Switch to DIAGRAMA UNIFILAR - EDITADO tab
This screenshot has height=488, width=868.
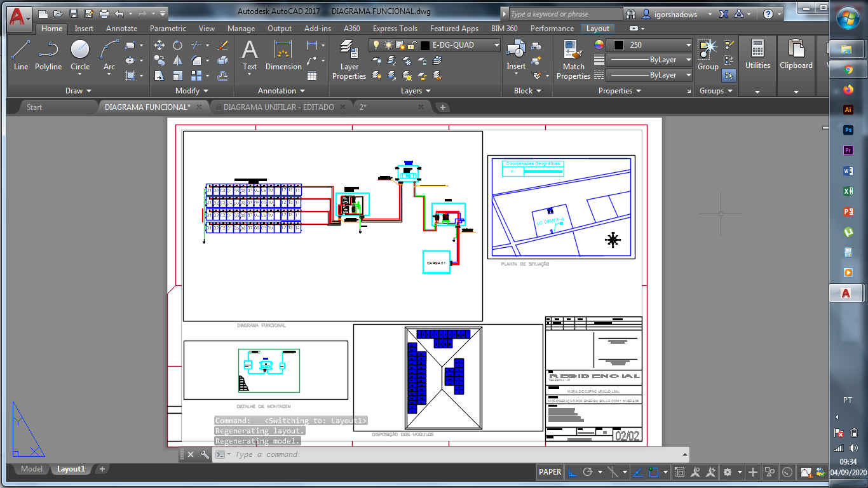(278, 107)
